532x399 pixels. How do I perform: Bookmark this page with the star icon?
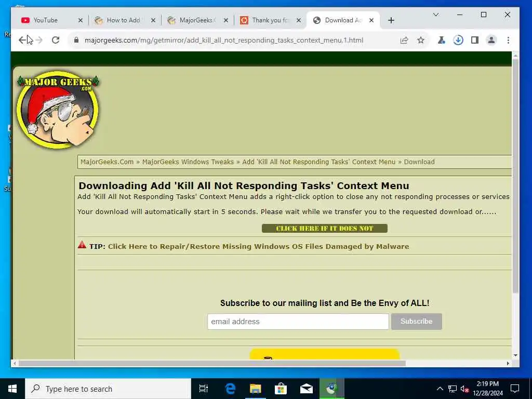pyautogui.click(x=421, y=40)
